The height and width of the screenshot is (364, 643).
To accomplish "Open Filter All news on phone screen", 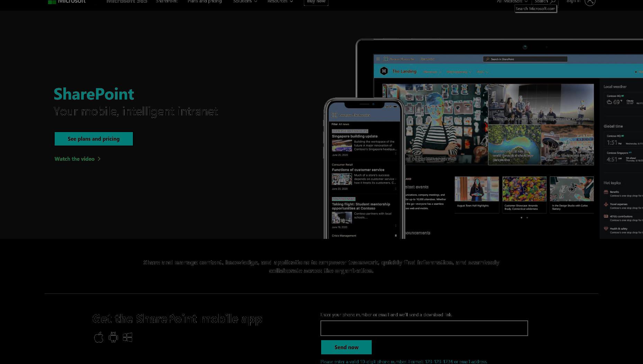I will [340, 124].
